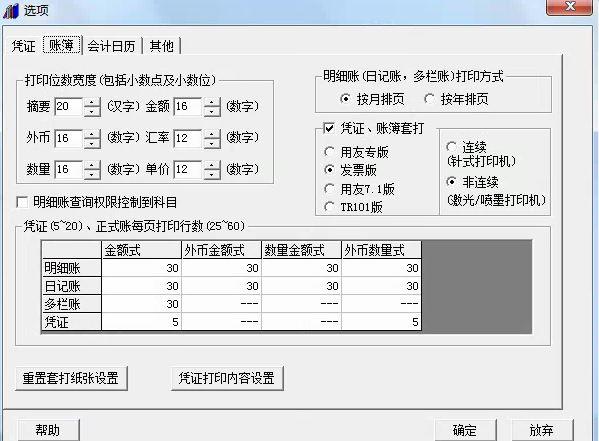Decrease the 单价 width with the down arrow
This screenshot has width=599, height=441.
click(212, 175)
